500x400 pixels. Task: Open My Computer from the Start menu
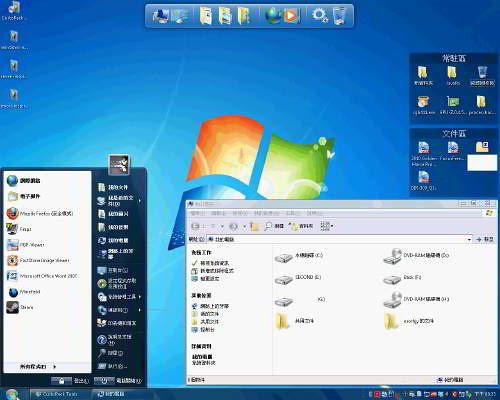coord(113,240)
